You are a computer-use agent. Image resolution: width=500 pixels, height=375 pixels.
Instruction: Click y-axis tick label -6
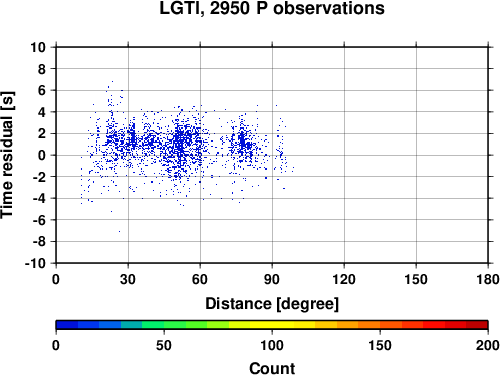click(39, 220)
